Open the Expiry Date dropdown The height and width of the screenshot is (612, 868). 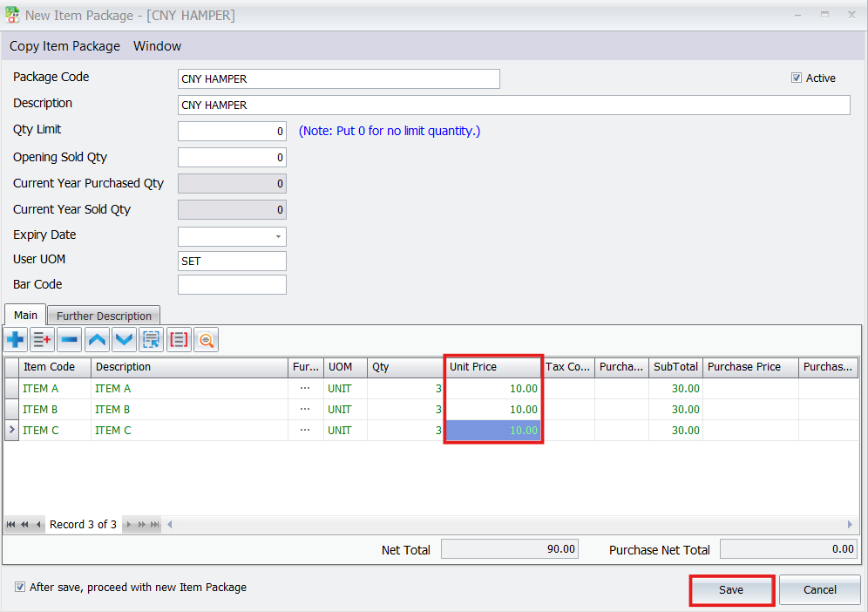click(x=278, y=236)
